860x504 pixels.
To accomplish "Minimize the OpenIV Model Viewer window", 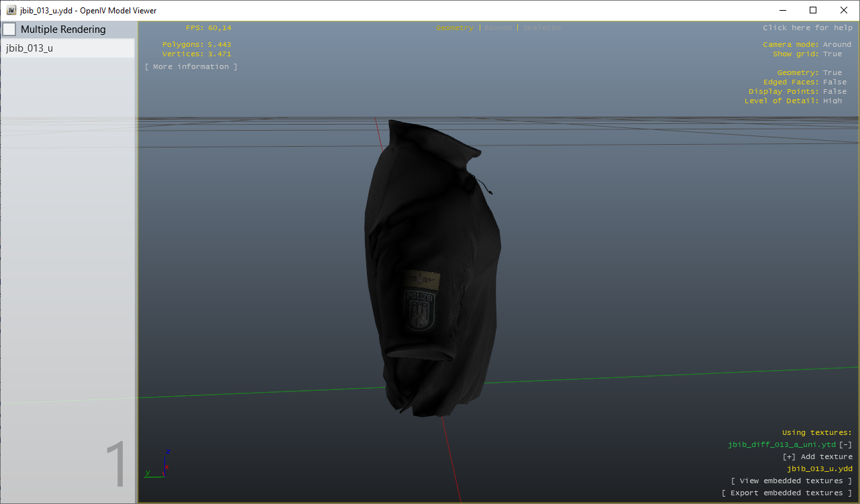I will (x=782, y=11).
